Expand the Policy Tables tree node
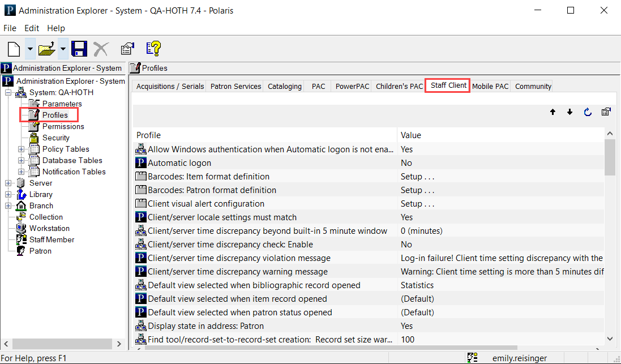The height and width of the screenshot is (364, 621). pyautogui.click(x=22, y=149)
